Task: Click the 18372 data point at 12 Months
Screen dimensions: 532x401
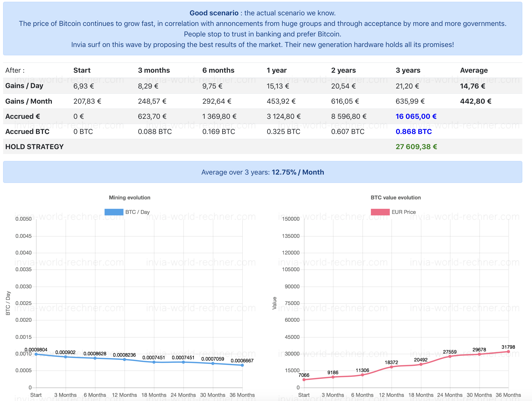Action: (391, 367)
